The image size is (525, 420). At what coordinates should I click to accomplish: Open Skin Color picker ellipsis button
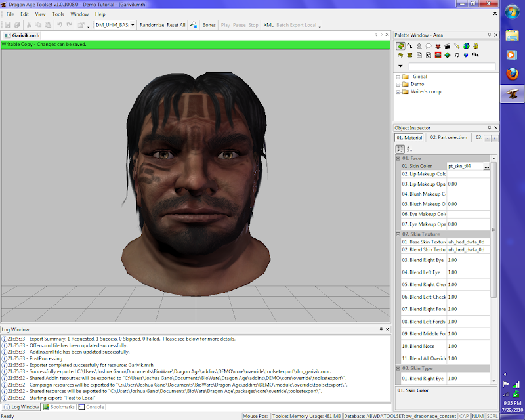click(486, 167)
